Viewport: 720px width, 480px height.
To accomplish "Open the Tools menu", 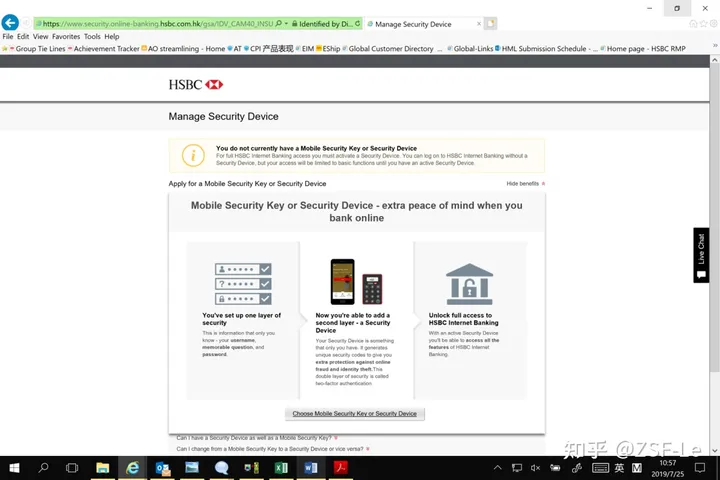I will click(92, 36).
